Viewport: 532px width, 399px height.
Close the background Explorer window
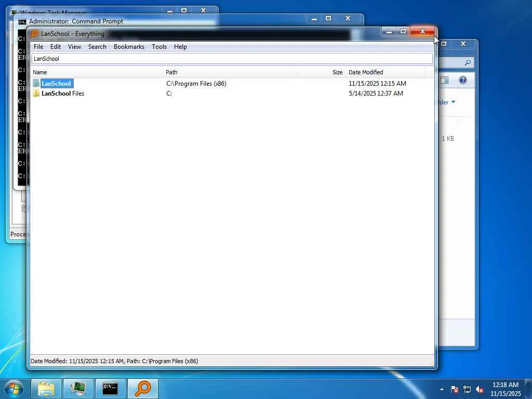tap(463, 44)
